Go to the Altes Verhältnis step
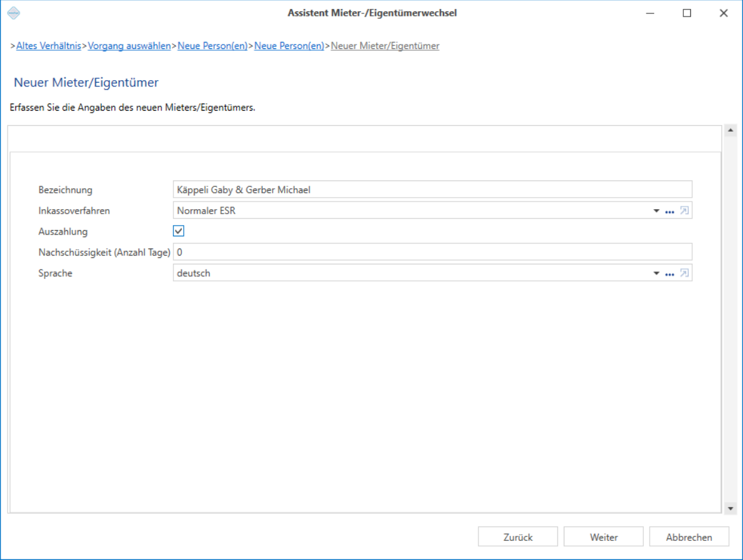 [x=49, y=46]
